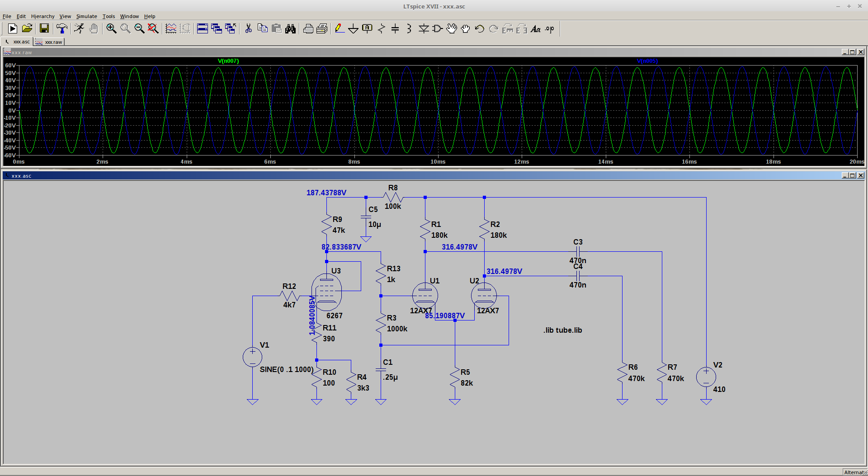Create a new schematic from the toolbar
This screenshot has height=476, width=868.
pyautogui.click(x=13, y=28)
